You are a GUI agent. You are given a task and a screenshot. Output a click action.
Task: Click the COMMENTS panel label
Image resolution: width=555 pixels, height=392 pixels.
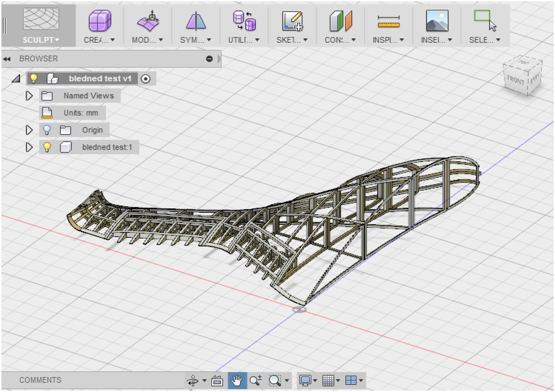40,380
